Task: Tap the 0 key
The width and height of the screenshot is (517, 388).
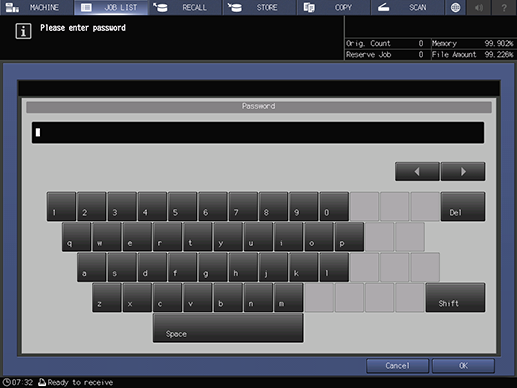Action: [334, 206]
